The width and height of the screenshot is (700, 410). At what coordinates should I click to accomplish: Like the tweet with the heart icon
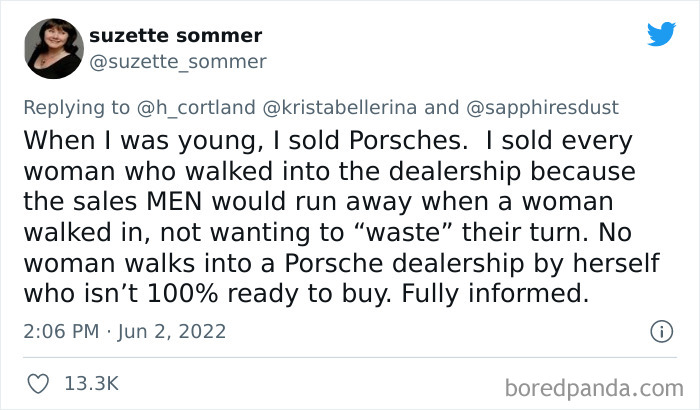click(x=38, y=382)
